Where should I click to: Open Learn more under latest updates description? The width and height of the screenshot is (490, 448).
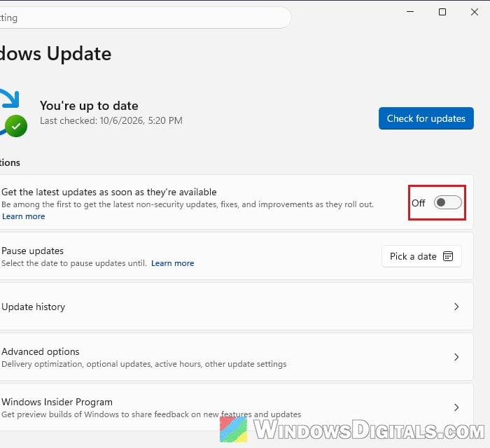click(x=23, y=216)
